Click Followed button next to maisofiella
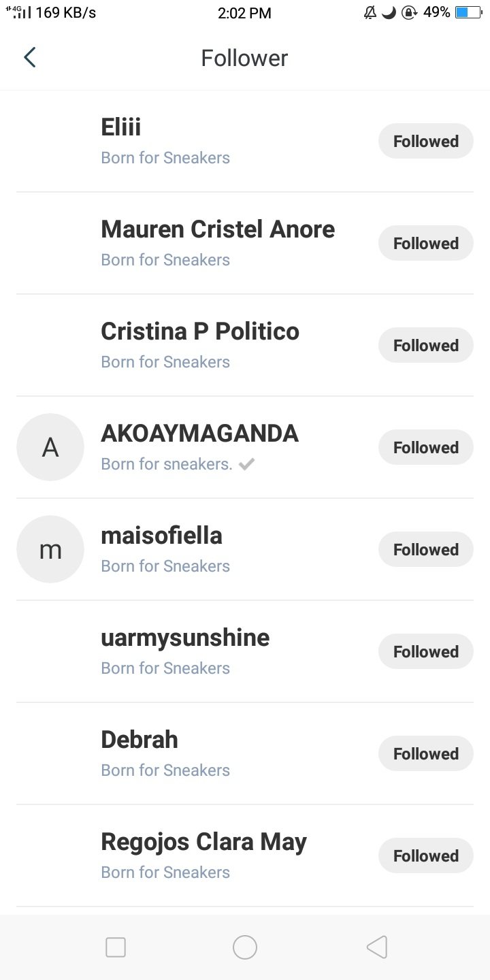The height and width of the screenshot is (980, 490). coord(425,549)
